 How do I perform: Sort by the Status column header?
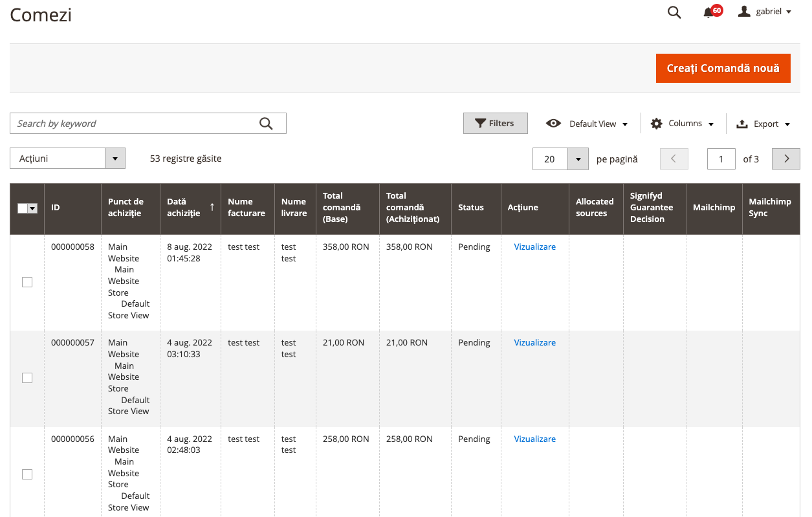coord(476,208)
